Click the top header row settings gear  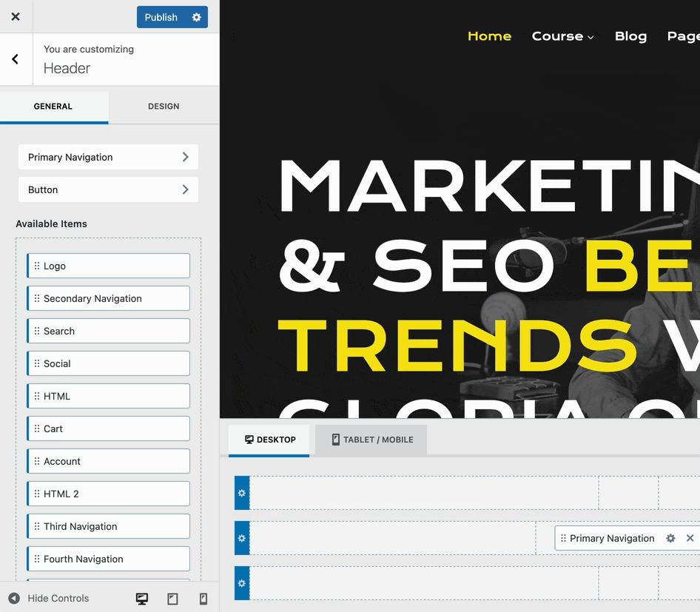(x=242, y=493)
